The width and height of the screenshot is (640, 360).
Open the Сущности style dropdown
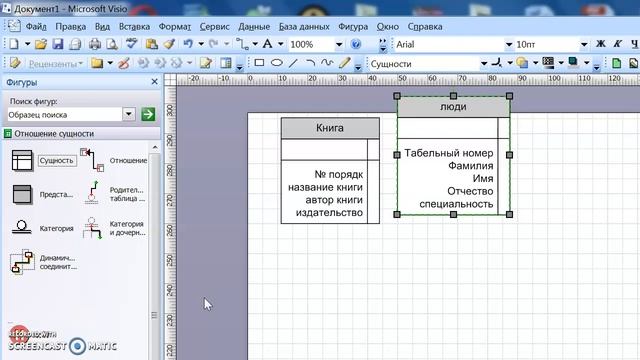click(x=484, y=64)
